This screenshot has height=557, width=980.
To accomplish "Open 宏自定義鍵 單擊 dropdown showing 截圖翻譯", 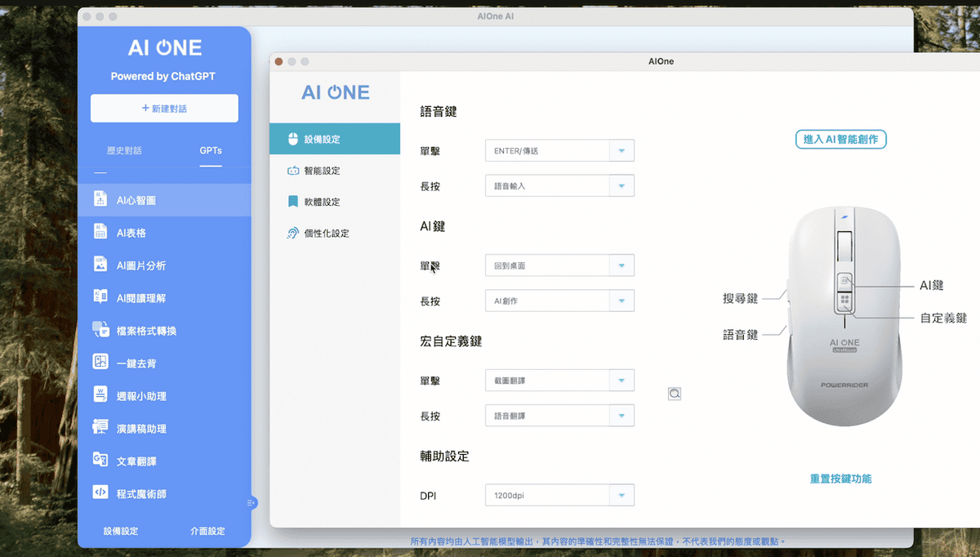I will tap(559, 381).
